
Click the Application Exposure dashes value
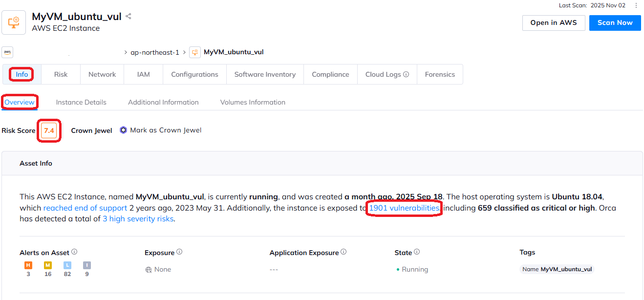(274, 269)
